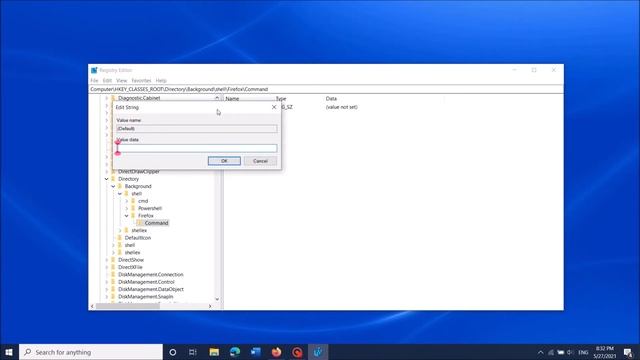Expand the DirectShow key

(107, 260)
